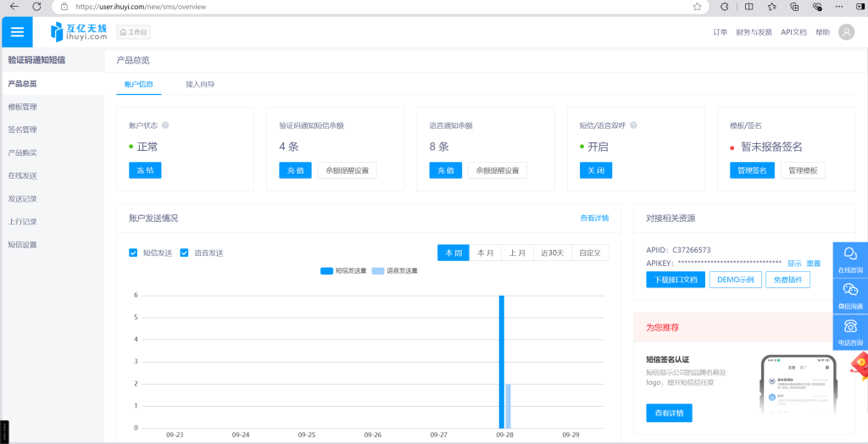Open browser extensions icon

724,7
